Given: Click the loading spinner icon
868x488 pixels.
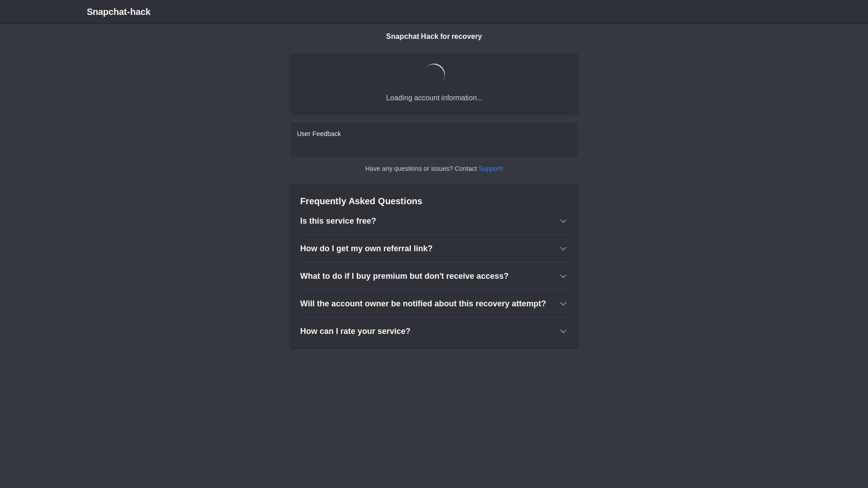Looking at the screenshot, I should click(434, 75).
